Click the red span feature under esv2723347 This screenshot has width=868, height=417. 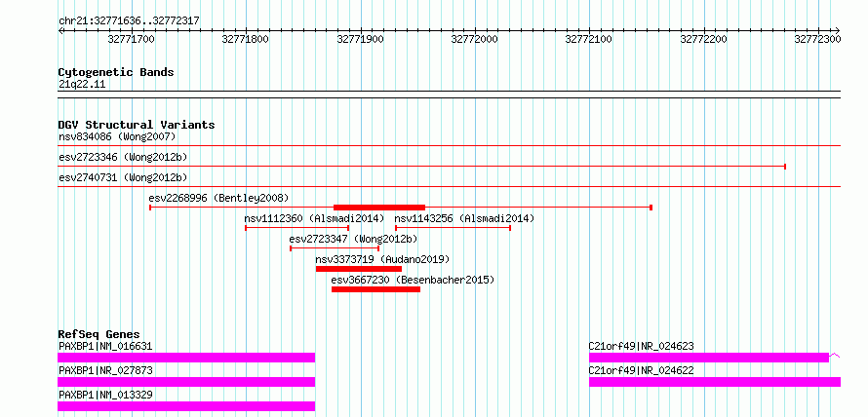pos(335,248)
